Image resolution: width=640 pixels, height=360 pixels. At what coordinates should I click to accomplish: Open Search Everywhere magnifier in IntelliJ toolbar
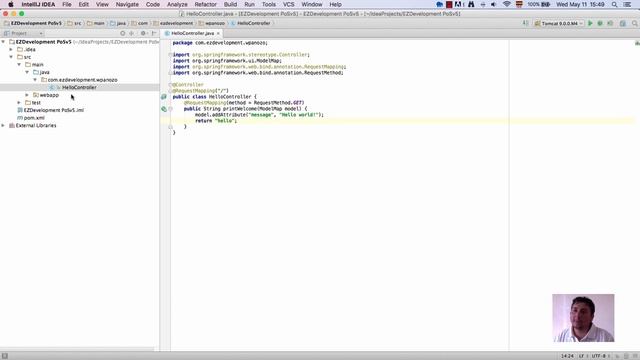635,24
